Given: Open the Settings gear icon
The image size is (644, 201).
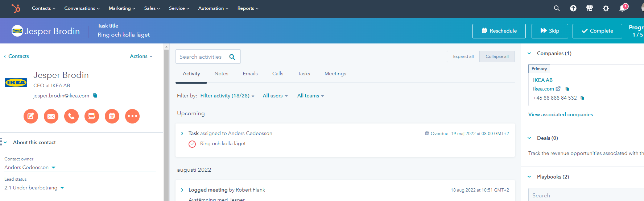Looking at the screenshot, I should [606, 8].
